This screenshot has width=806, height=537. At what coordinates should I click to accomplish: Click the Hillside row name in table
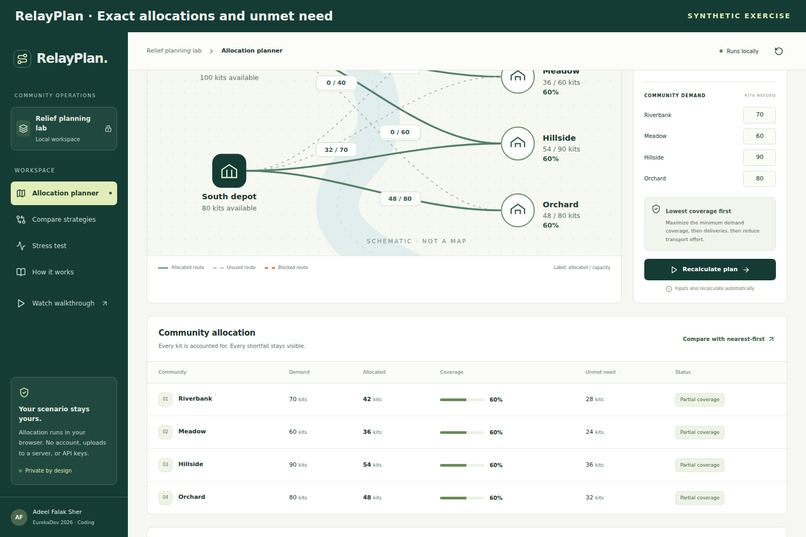point(191,464)
